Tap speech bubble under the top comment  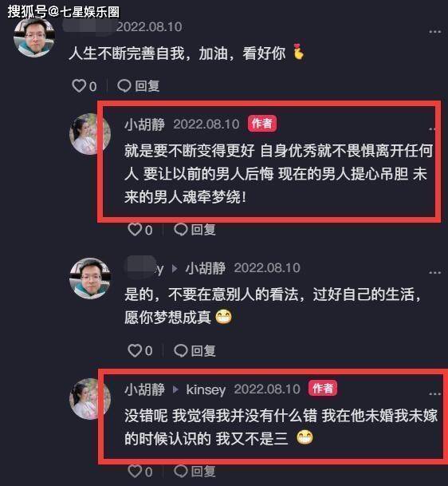pos(124,85)
